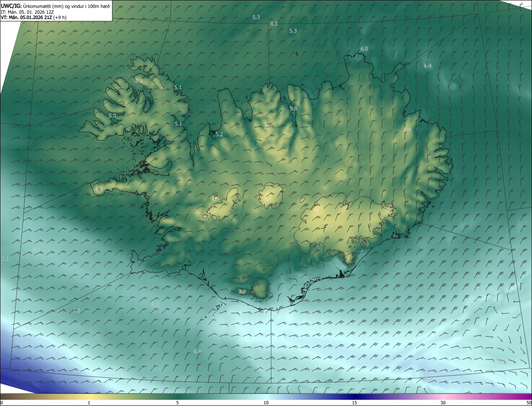Click the 'VT: Mán. 05.01.2026 21Z (+9 h)' line
The width and height of the screenshot is (532, 406).
[34, 17]
